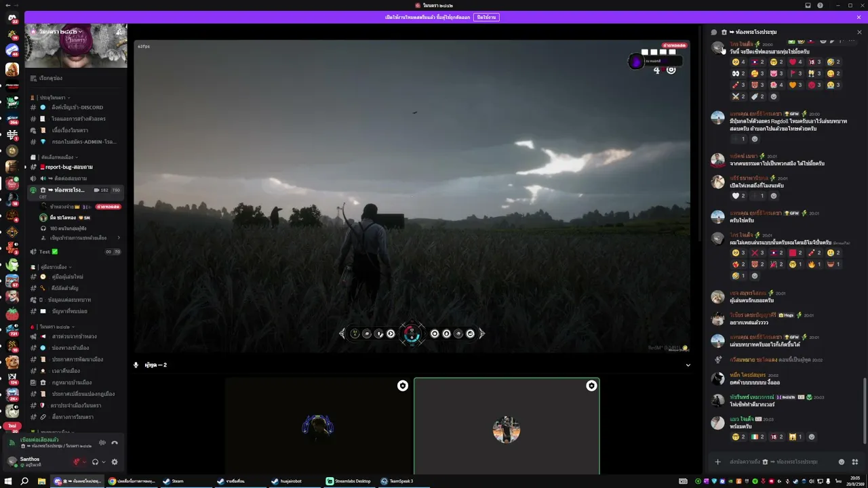Open Discord inbox icon in title bar
Screen dimensions: 868x488
808,5
